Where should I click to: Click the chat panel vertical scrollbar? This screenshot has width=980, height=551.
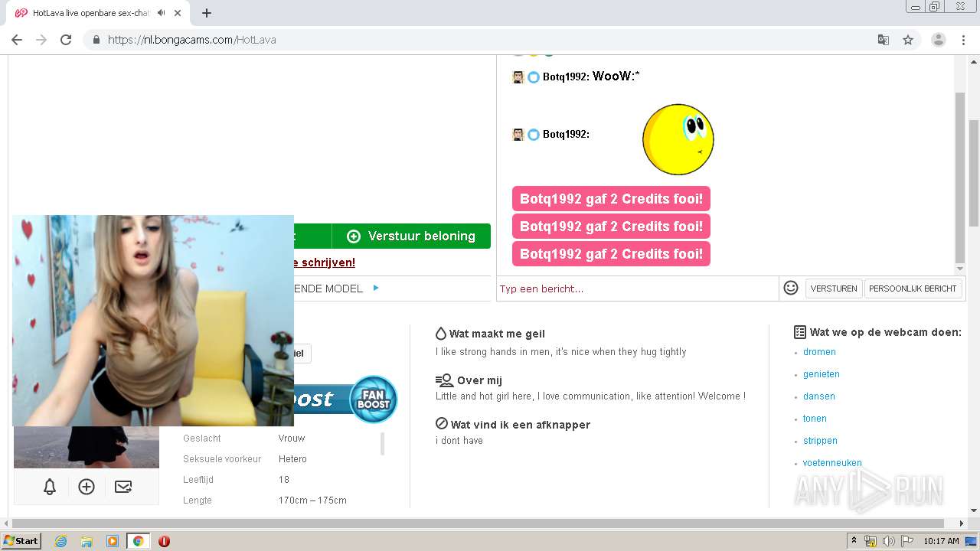click(x=960, y=176)
